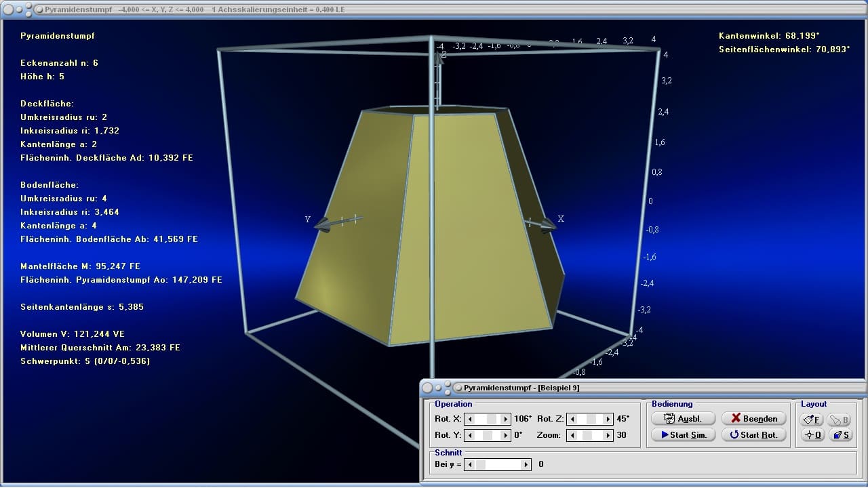Click 'Seitenkantenlänge s: 5,385' text
Viewport: 868px width, 488px height.
pos(82,306)
